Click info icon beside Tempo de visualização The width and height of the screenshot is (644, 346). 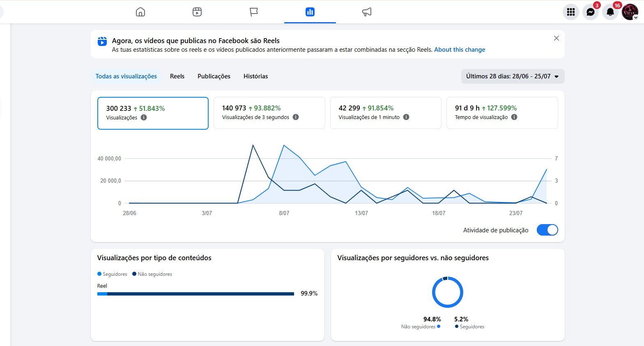(x=514, y=117)
